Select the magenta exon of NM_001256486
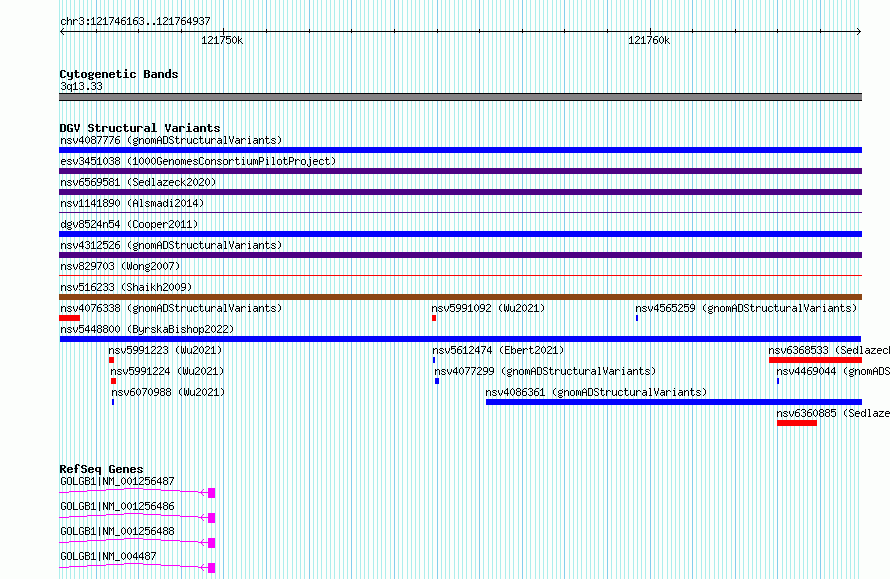Viewport: 890px width, 579px height. 211,518
